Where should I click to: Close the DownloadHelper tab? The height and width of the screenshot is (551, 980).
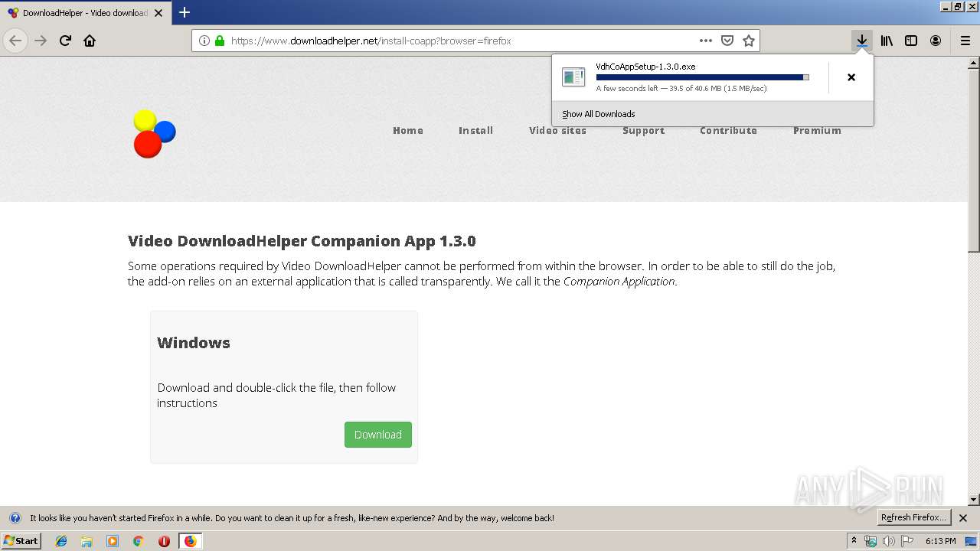tap(158, 13)
